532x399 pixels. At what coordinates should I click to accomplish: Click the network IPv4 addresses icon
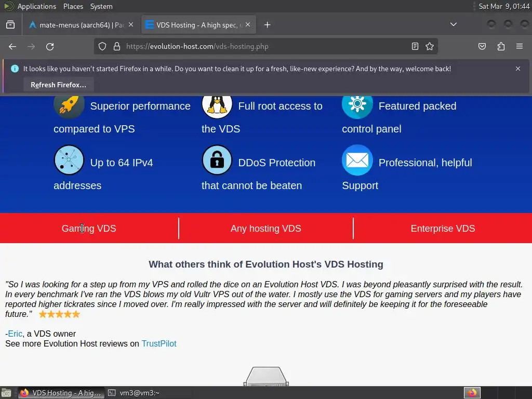[69, 160]
